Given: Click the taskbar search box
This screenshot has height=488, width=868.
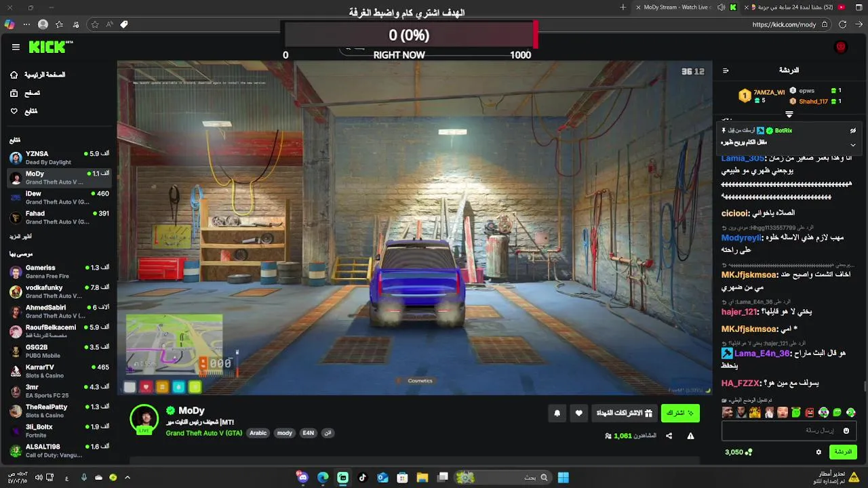Looking at the screenshot, I should click(503, 477).
